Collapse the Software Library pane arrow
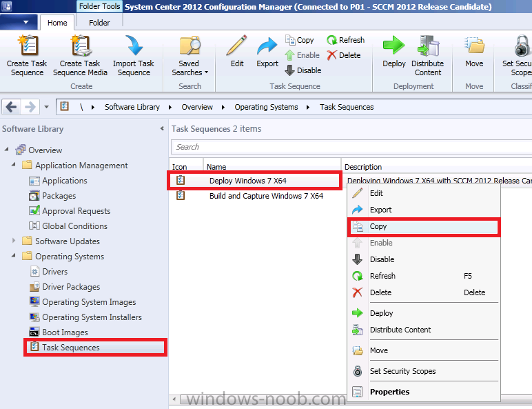 pyautogui.click(x=162, y=128)
